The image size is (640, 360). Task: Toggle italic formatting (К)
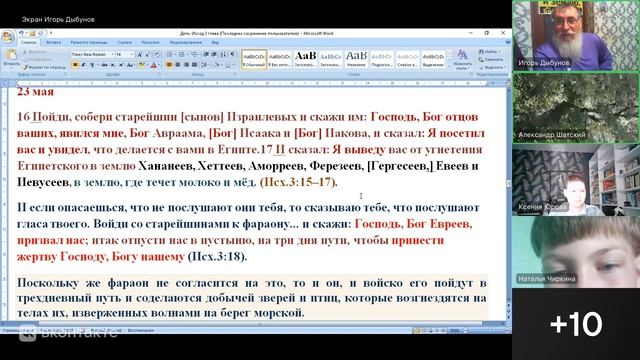[x=84, y=65]
